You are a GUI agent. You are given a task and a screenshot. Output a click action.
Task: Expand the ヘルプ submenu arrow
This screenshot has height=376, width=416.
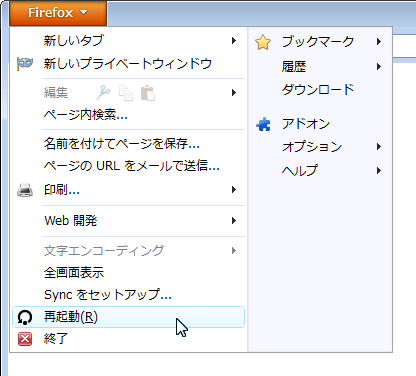(379, 171)
